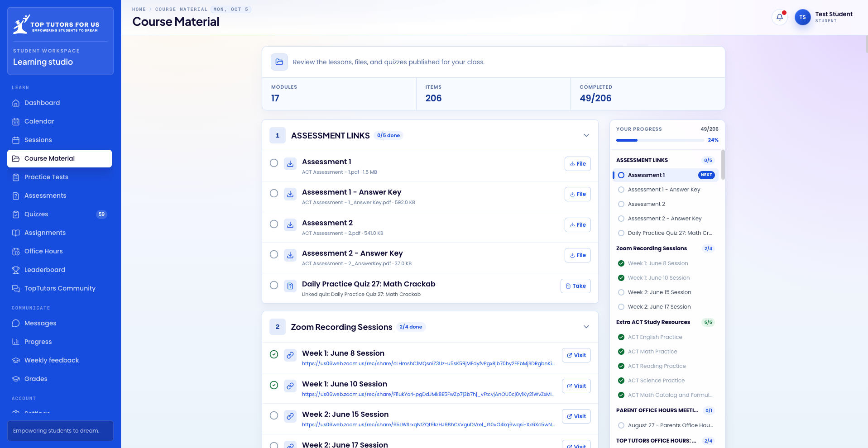Open Leaderboard page label

(x=45, y=270)
